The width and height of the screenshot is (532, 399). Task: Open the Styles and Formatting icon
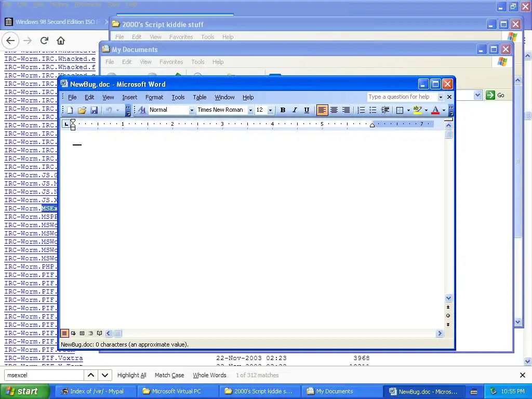[142, 110]
